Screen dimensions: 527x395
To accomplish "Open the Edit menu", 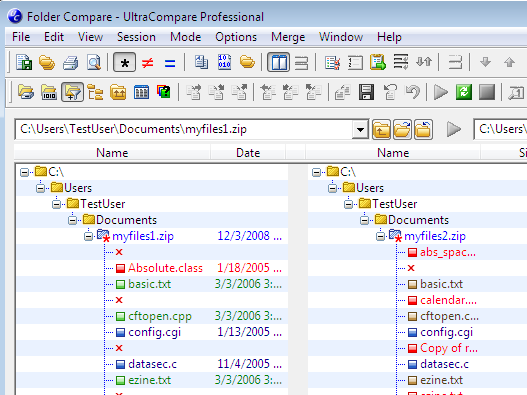I will click(54, 37).
